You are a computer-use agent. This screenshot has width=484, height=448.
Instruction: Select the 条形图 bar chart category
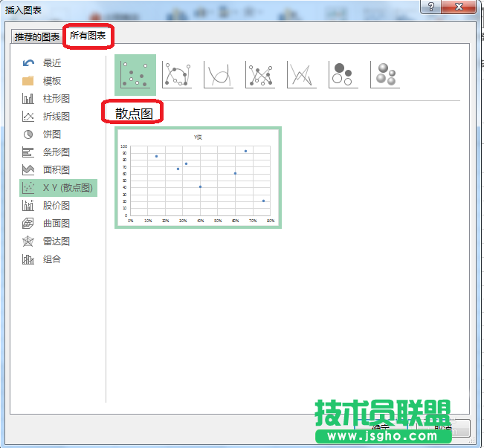(58, 152)
